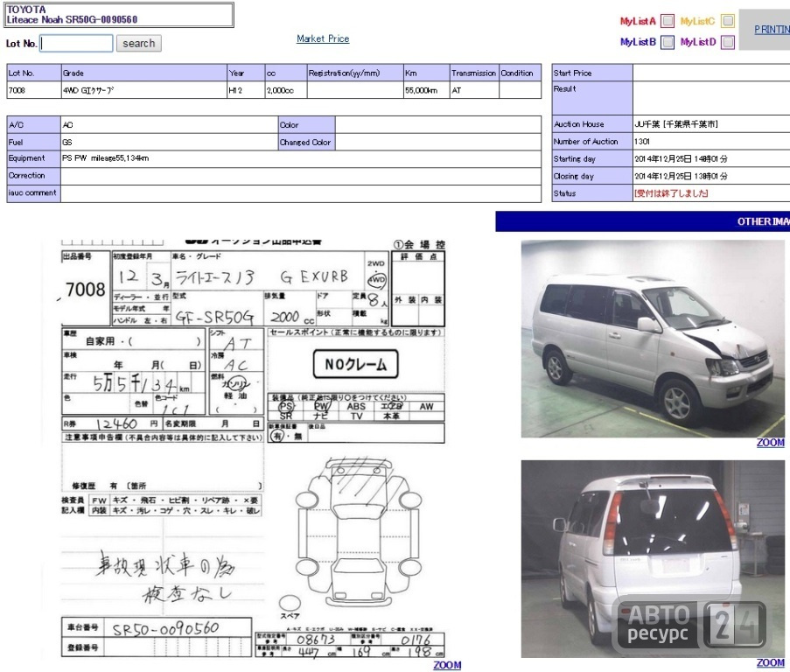Select the 4WD grade cell
790x672 pixels.
(144, 90)
